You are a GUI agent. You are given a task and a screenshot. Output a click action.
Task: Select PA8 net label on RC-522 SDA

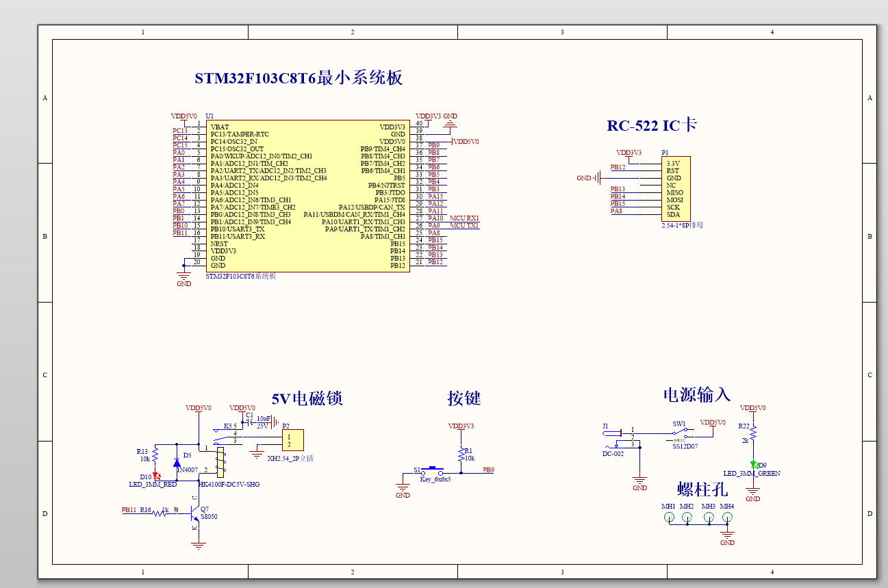pos(617,211)
